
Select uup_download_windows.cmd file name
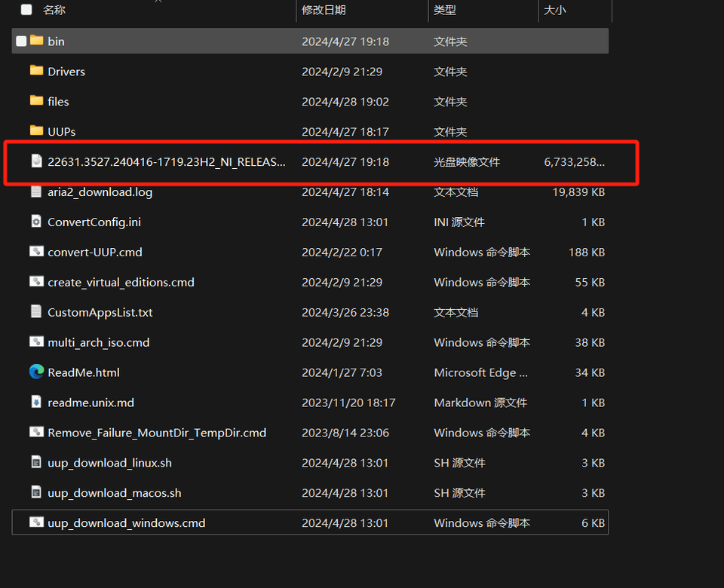pos(126,523)
